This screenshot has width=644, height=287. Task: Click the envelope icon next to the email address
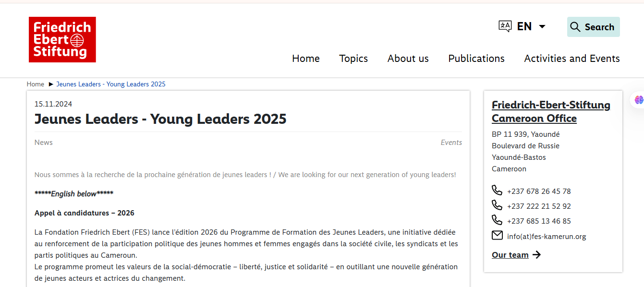coord(497,235)
